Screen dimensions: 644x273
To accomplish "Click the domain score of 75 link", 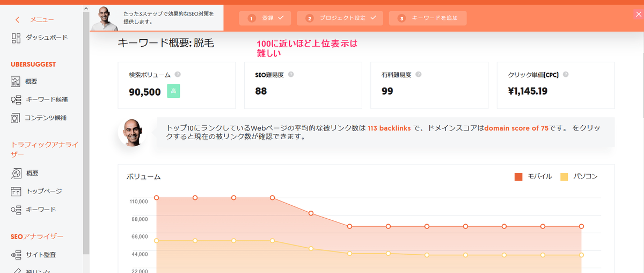I will [516, 128].
